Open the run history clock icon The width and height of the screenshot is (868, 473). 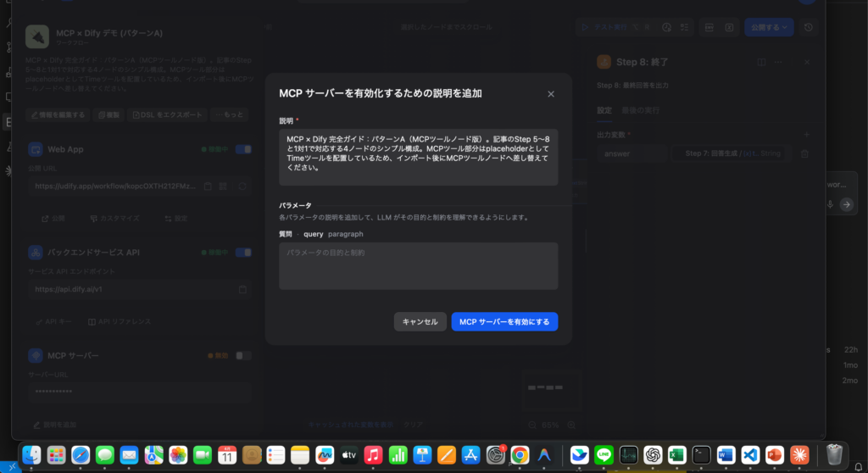click(x=666, y=27)
